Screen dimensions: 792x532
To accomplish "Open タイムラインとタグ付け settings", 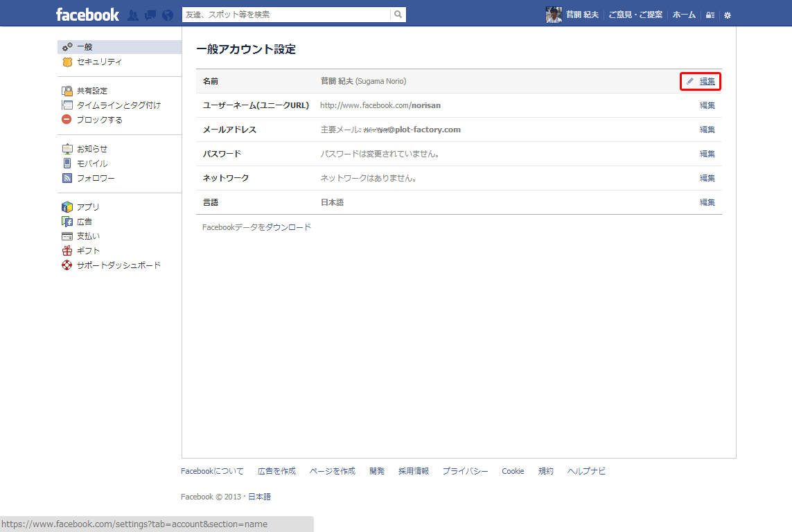I will tap(120, 105).
